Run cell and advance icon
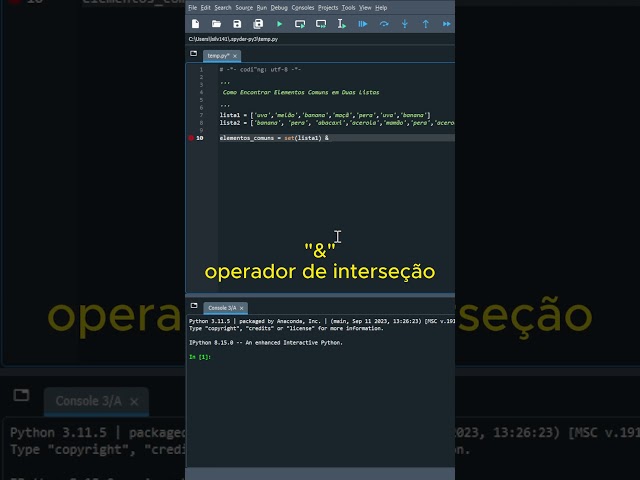The width and height of the screenshot is (640, 480). (321, 24)
